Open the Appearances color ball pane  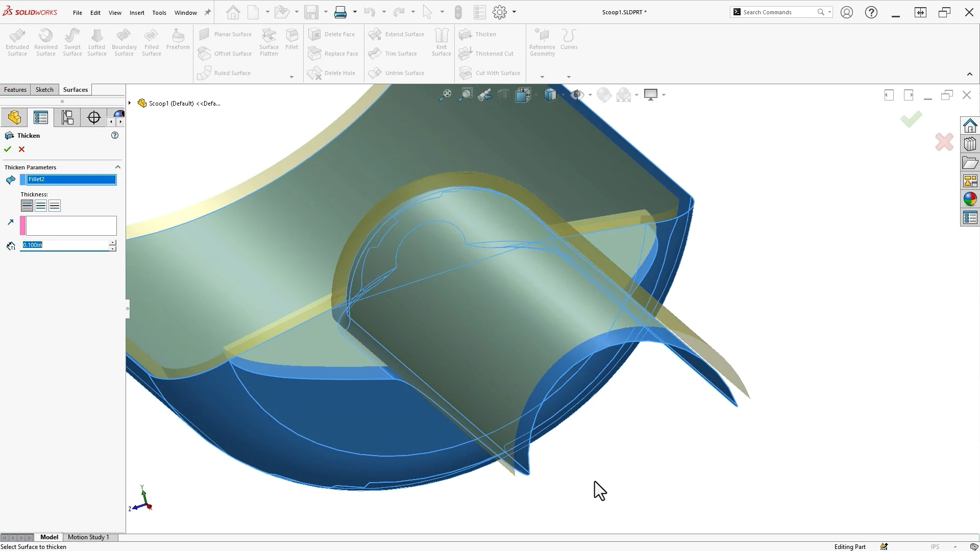coord(970,199)
